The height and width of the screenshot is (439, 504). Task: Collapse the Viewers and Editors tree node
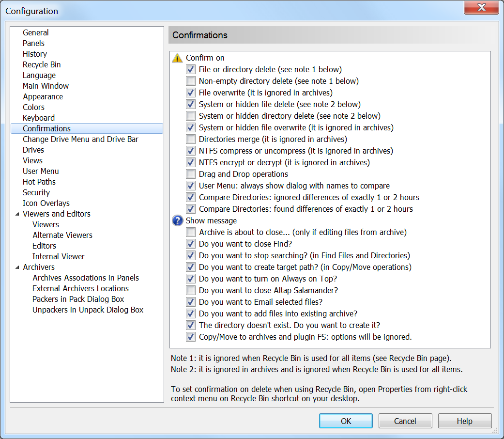16,214
